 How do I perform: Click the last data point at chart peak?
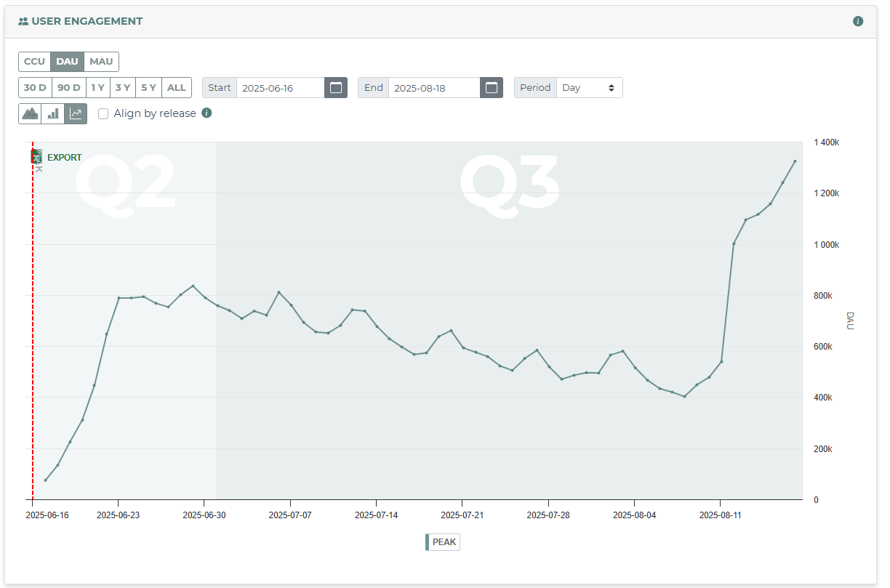pos(795,161)
